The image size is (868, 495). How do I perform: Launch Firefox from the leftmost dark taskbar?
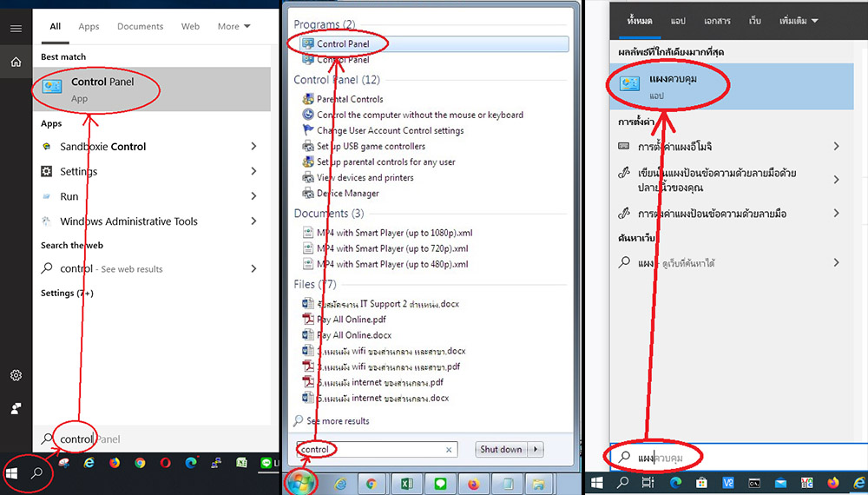115,463
